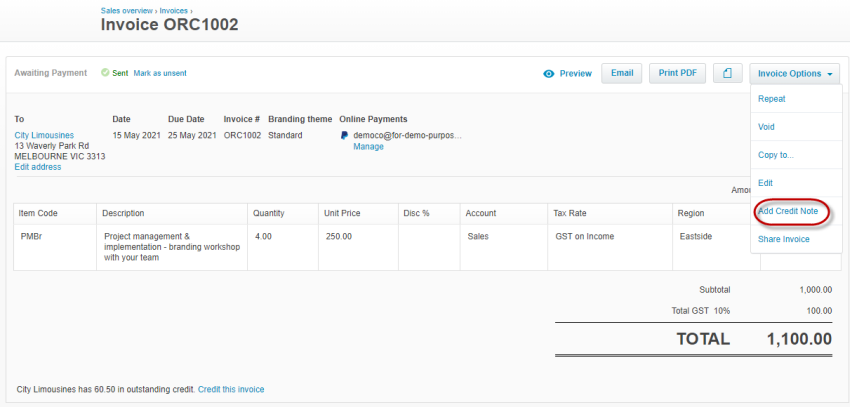Open City Limousines contact link
The height and width of the screenshot is (407, 850).
[44, 135]
